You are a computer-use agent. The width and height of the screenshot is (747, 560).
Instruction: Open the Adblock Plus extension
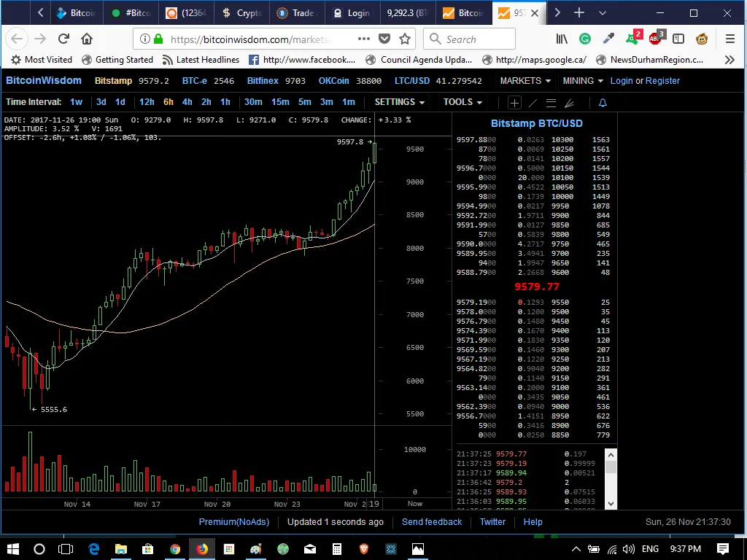coord(656,38)
